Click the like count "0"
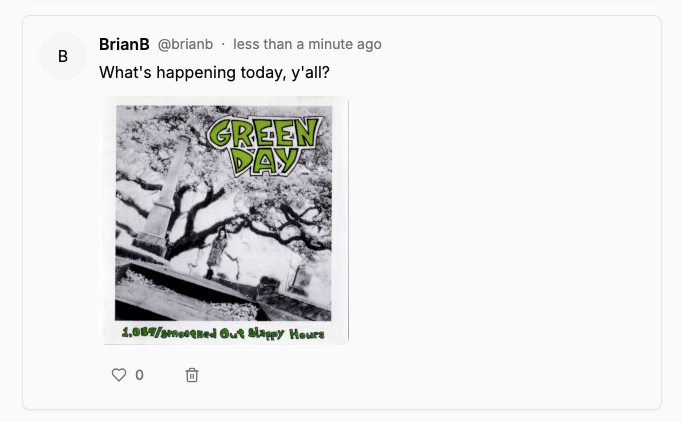Viewport: 682px width, 422px height. pos(139,375)
